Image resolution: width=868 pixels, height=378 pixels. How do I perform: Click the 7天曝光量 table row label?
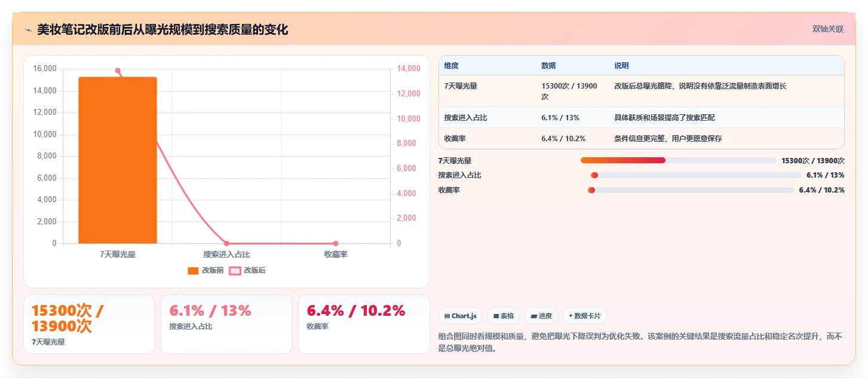point(461,86)
